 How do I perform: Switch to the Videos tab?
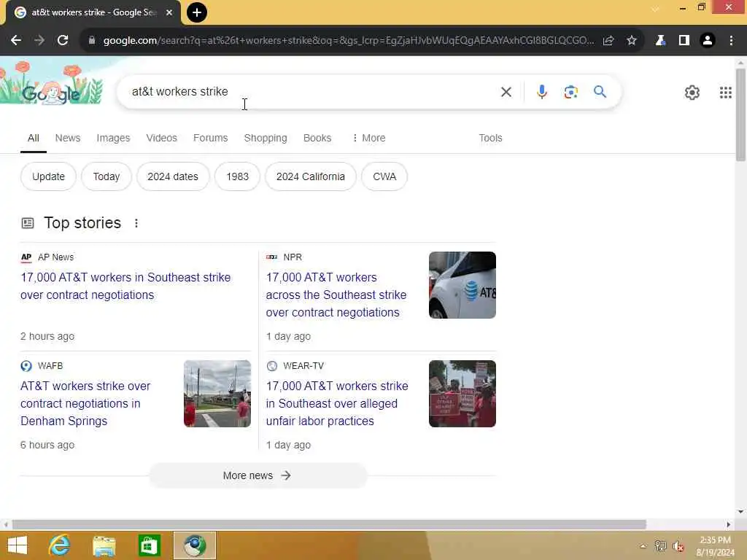coord(161,138)
